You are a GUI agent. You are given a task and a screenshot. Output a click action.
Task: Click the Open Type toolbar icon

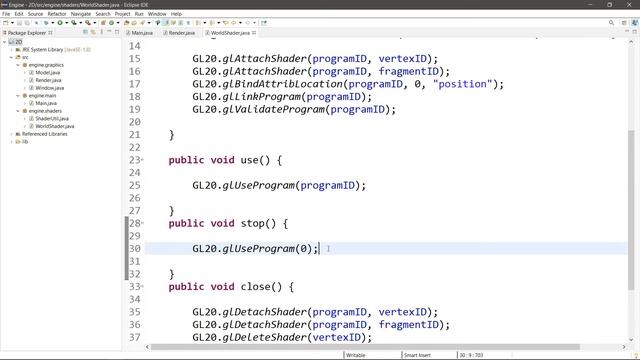click(x=127, y=23)
